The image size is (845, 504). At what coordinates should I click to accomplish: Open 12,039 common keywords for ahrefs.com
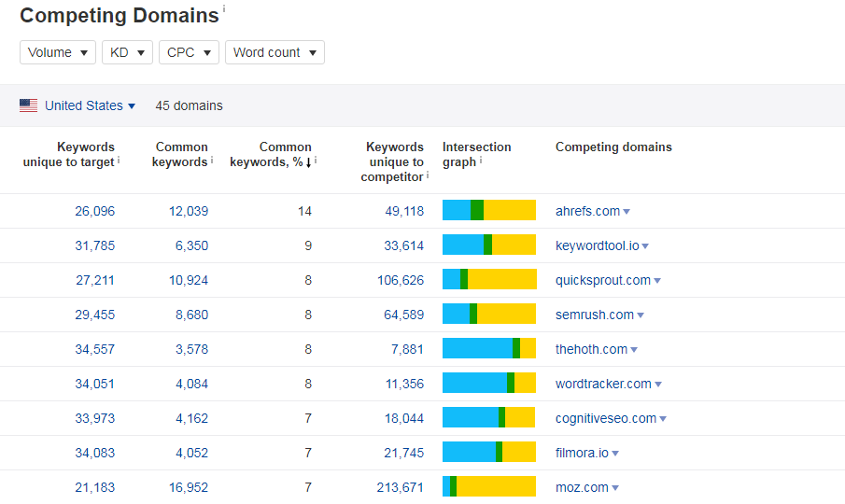coord(189,211)
